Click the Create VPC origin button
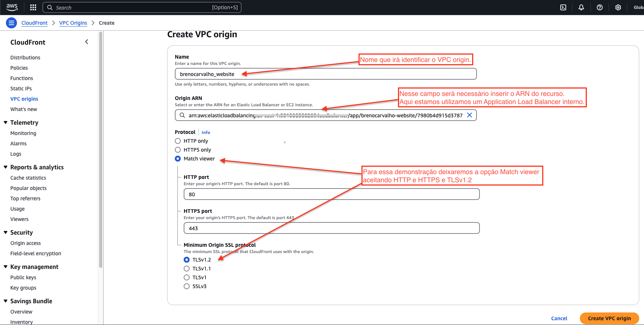The height and width of the screenshot is (325, 644). [609, 318]
